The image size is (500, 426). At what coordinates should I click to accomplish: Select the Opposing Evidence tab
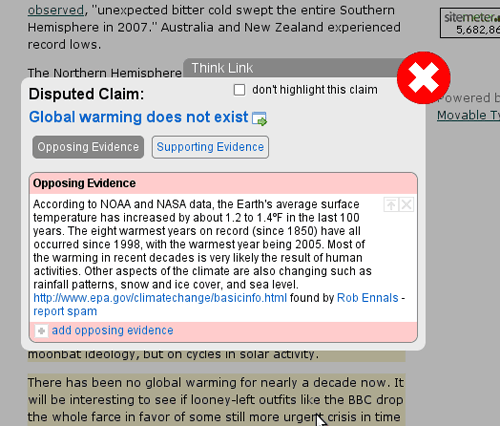[88, 147]
